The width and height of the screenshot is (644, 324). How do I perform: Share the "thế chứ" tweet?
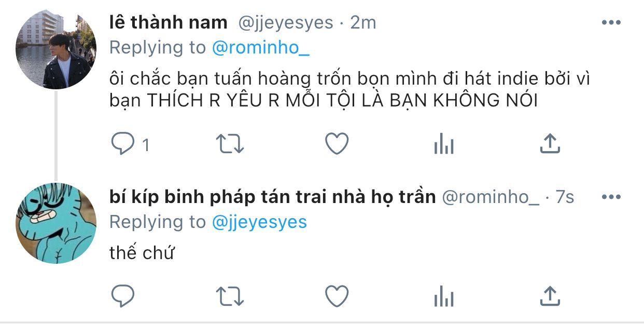(x=550, y=296)
